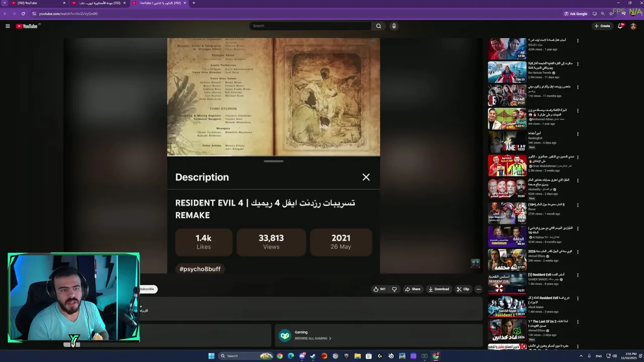This screenshot has height=362, width=644.
Task: Open options menu for RankingEvil video
Action: pos(578,134)
